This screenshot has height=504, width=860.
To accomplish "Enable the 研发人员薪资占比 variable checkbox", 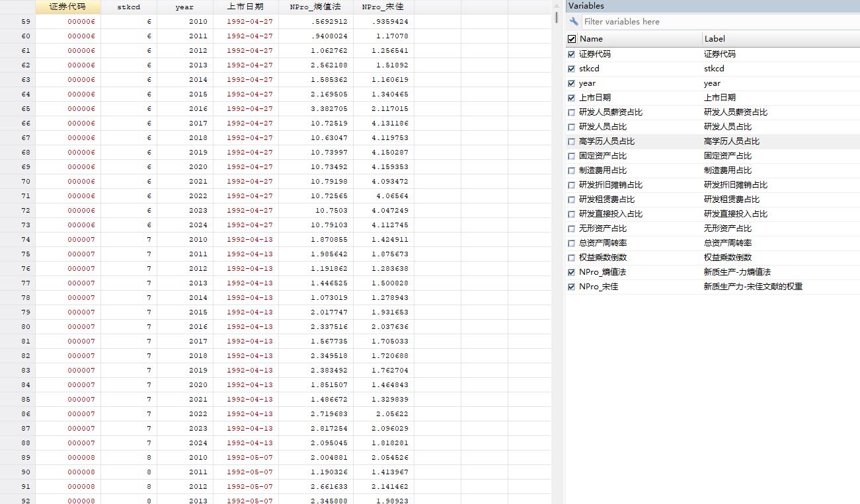I will click(571, 112).
